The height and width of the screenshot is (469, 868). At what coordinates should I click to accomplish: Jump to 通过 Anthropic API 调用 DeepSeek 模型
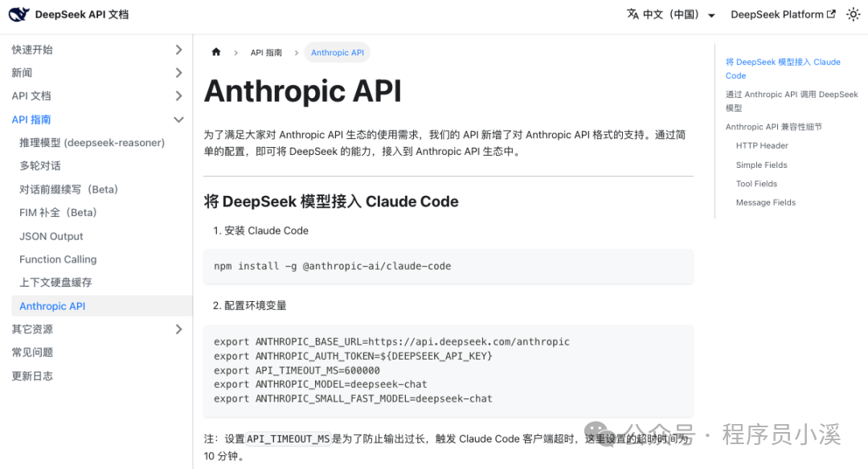point(792,101)
